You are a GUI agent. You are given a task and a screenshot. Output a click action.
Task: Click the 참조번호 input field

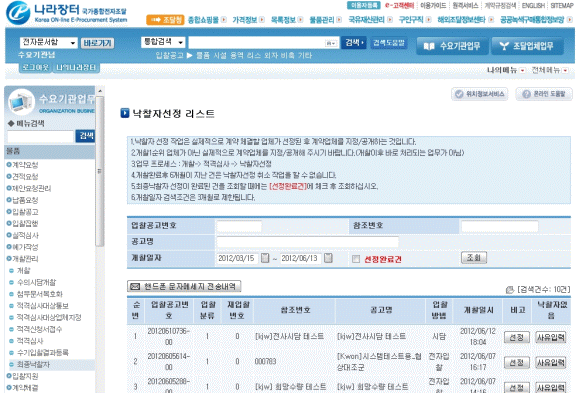pyautogui.click(x=499, y=226)
